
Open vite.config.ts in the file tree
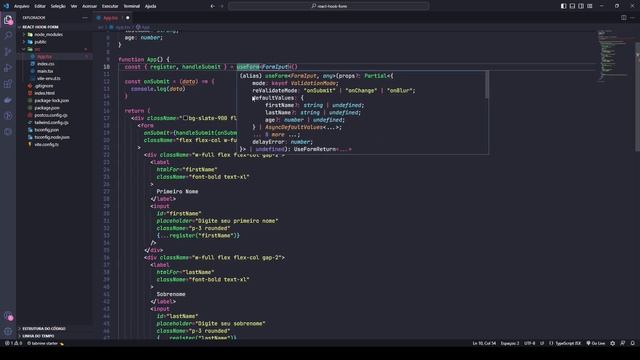point(46,144)
